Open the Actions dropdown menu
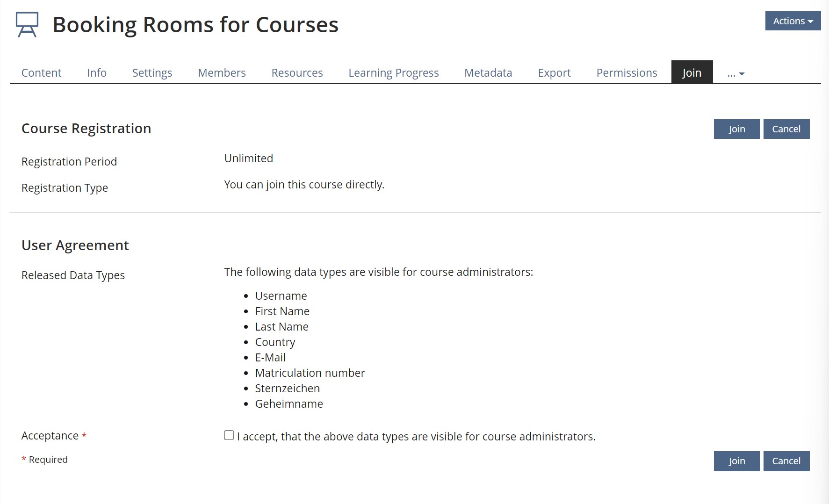829x504 pixels. pyautogui.click(x=793, y=21)
